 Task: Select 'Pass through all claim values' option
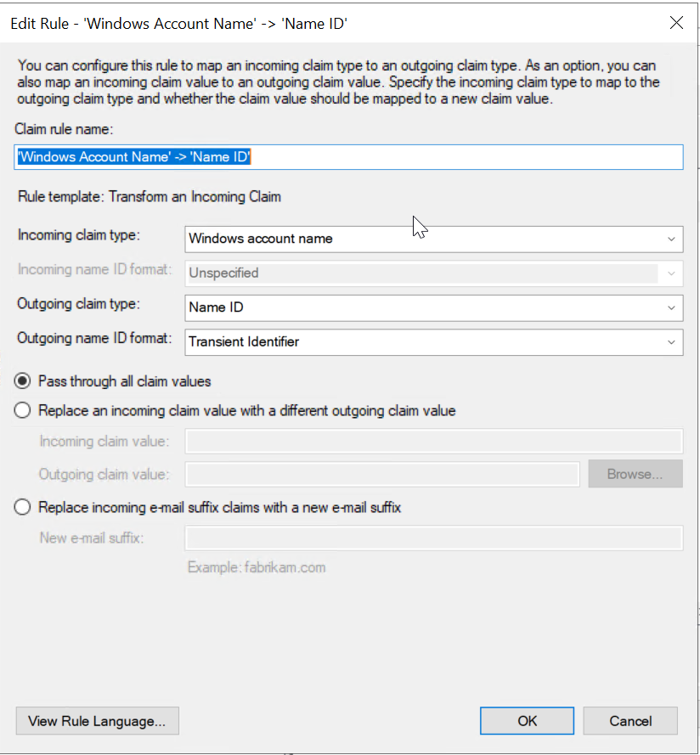(x=24, y=381)
